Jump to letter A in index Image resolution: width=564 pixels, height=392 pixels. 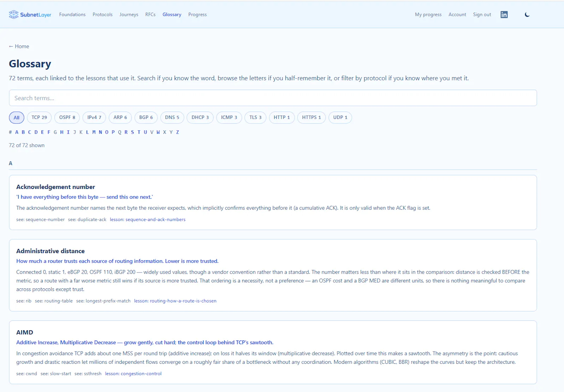click(x=17, y=132)
